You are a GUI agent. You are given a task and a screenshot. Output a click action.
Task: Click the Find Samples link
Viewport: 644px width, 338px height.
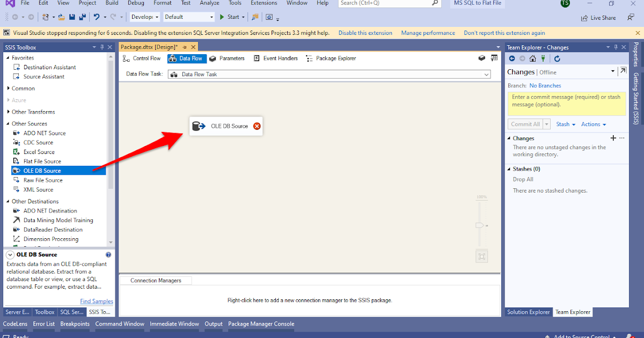click(x=97, y=302)
